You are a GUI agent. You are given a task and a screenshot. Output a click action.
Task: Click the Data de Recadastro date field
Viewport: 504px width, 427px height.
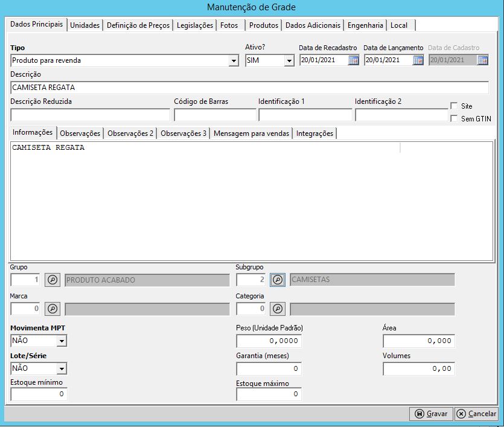[x=324, y=60]
